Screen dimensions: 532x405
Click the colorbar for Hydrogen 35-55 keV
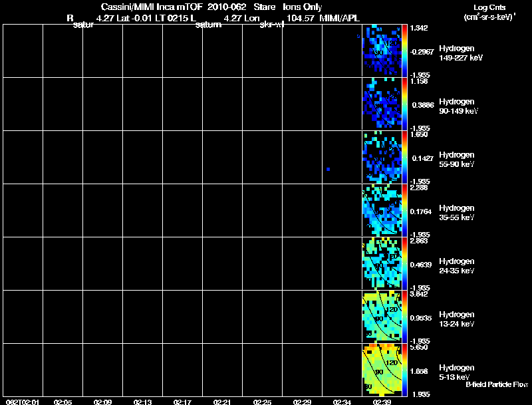(x=404, y=210)
